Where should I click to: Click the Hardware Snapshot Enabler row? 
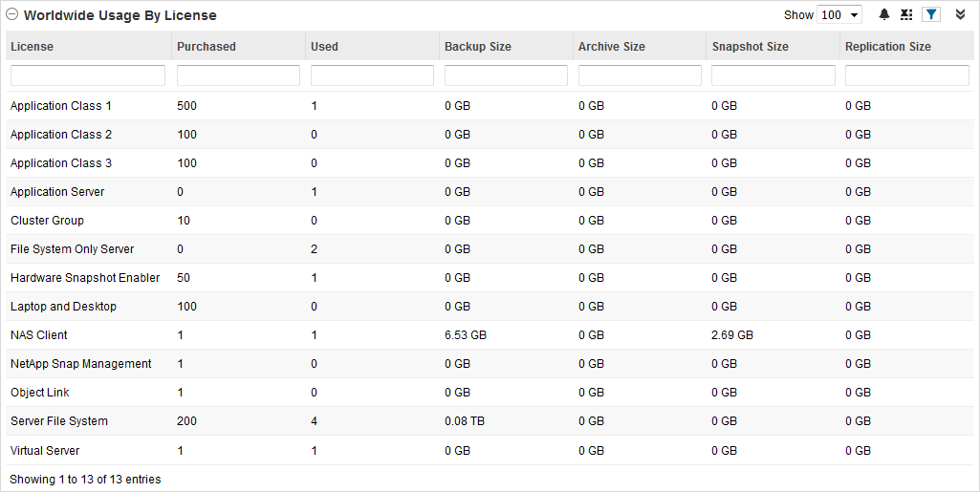click(85, 278)
